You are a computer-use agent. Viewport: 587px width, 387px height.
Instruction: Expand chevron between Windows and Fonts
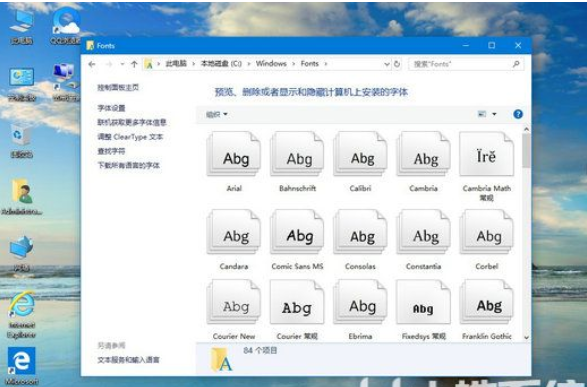(294, 64)
